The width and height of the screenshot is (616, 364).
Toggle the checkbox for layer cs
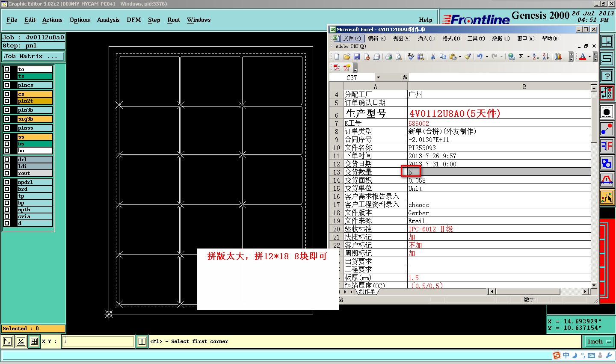point(7,94)
